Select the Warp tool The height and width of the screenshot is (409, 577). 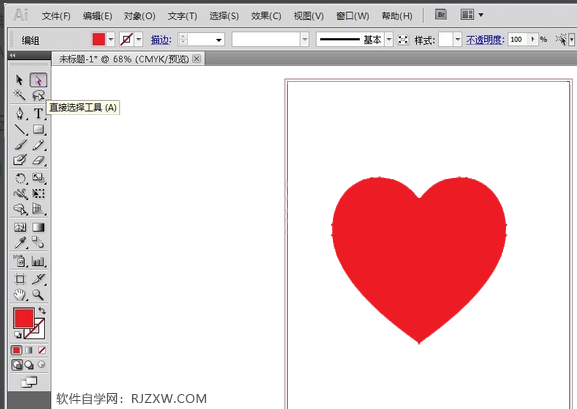coord(20,194)
